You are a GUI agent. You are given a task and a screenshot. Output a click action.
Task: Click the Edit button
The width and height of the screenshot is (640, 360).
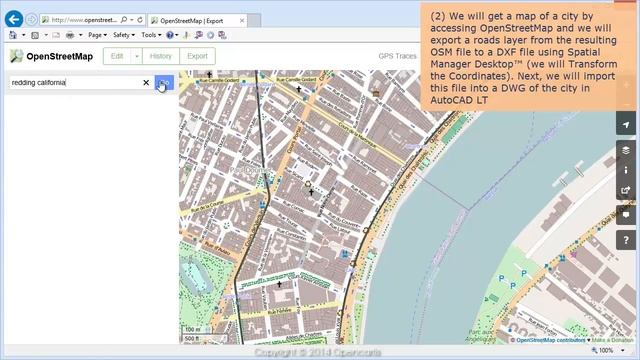[117, 56]
